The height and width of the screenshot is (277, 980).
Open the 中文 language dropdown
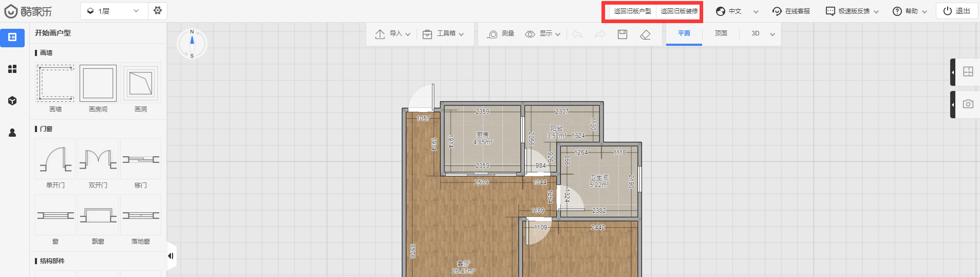(737, 11)
